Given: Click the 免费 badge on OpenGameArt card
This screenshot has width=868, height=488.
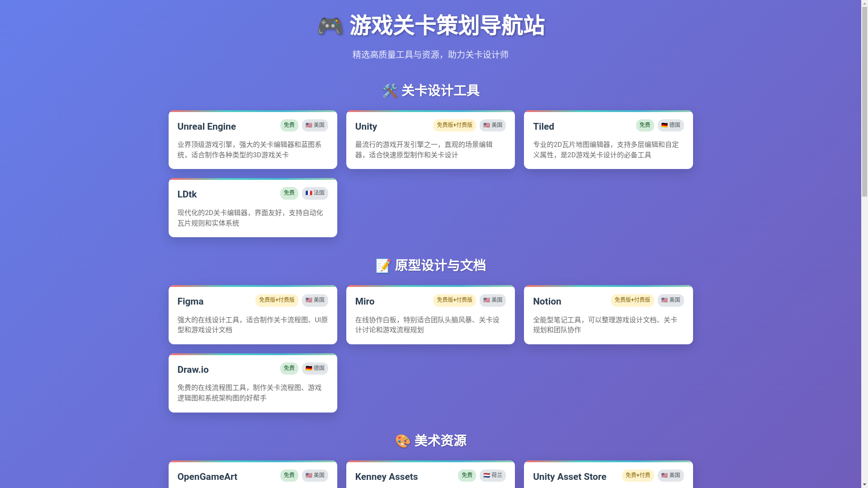Looking at the screenshot, I should pos(289,475).
